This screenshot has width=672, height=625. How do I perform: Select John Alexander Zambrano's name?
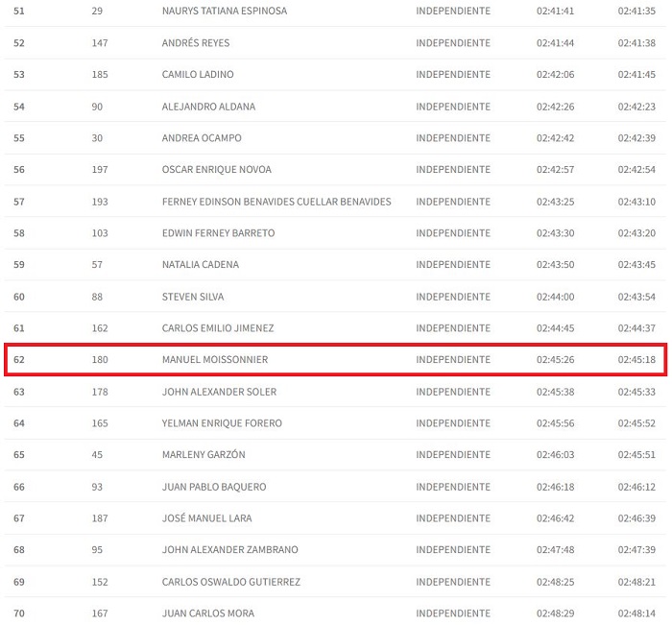point(229,550)
